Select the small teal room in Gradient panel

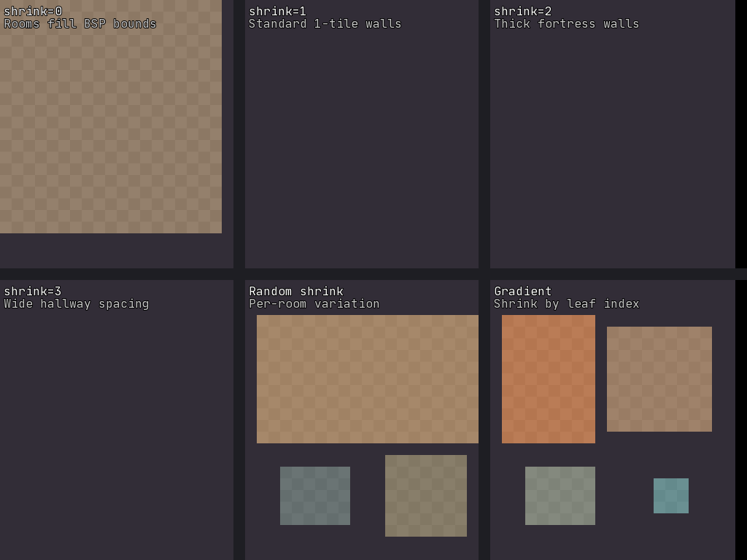point(671,496)
